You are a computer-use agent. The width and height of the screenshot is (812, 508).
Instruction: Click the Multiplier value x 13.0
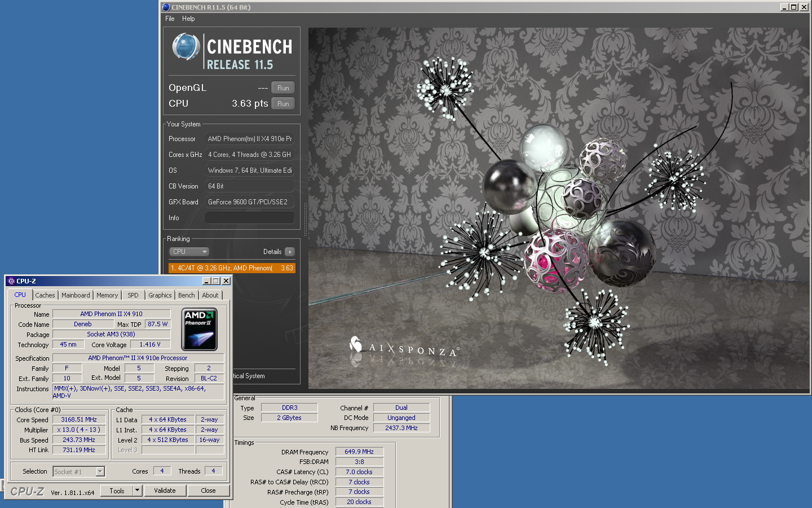click(79, 430)
